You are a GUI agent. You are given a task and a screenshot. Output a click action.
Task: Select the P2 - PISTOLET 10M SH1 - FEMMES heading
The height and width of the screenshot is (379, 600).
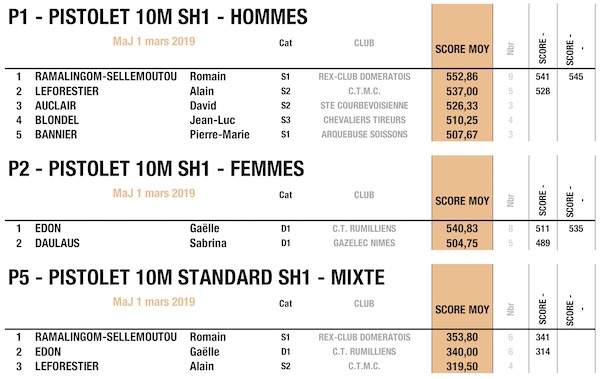(x=156, y=169)
